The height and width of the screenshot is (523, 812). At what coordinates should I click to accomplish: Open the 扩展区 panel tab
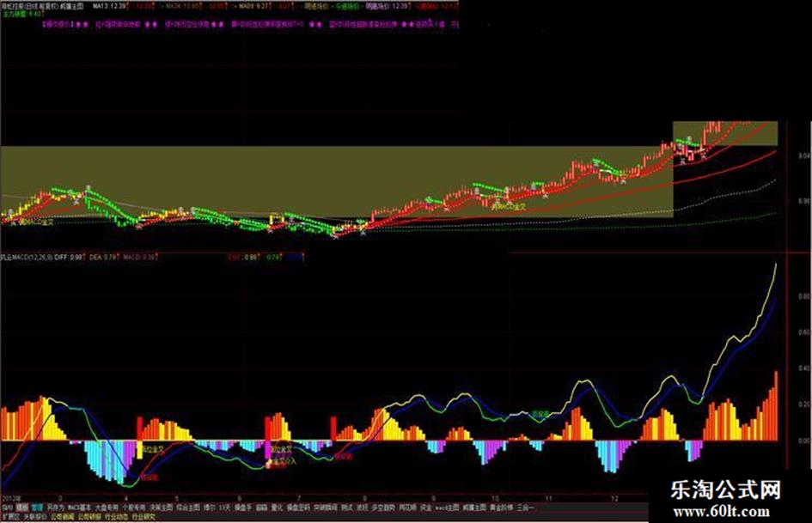coord(11,517)
